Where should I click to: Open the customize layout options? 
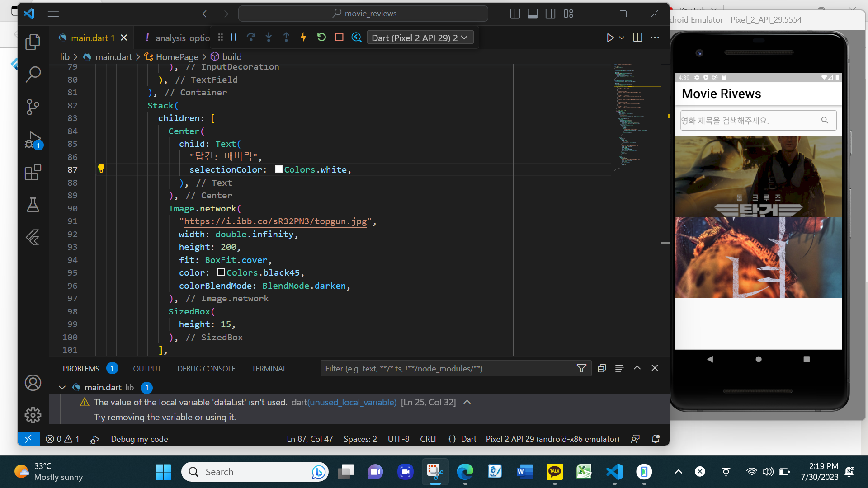568,14
